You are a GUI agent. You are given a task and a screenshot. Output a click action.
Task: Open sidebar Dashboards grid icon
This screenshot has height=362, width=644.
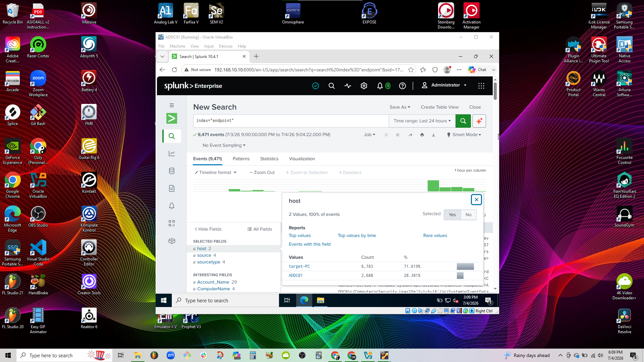tap(172, 223)
